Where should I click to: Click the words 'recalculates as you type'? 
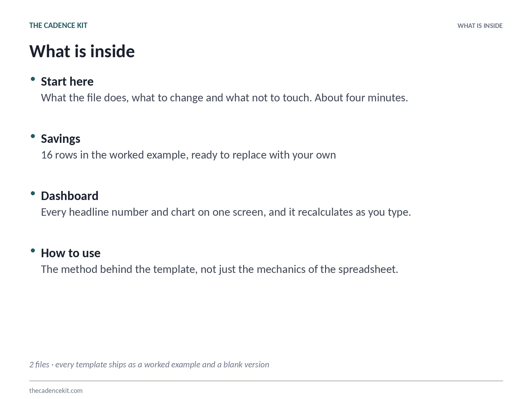pyautogui.click(x=354, y=212)
